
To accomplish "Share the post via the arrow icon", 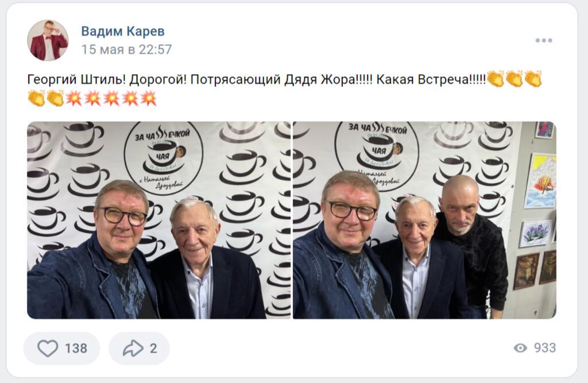I will [x=133, y=348].
